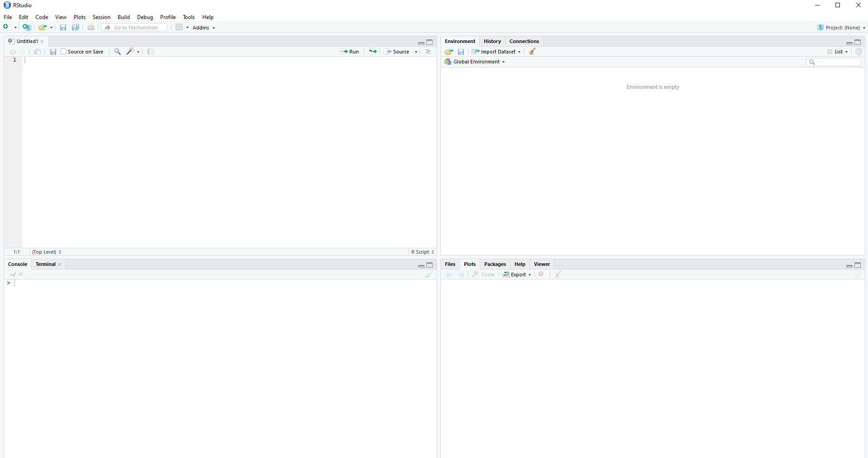This screenshot has height=458, width=868.
Task: Switch to the Terminal tab
Action: click(46, 264)
